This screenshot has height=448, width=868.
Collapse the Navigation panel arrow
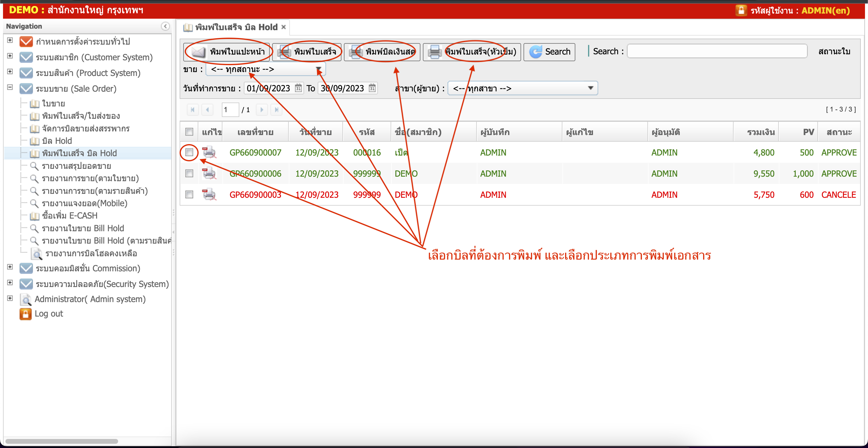click(165, 26)
